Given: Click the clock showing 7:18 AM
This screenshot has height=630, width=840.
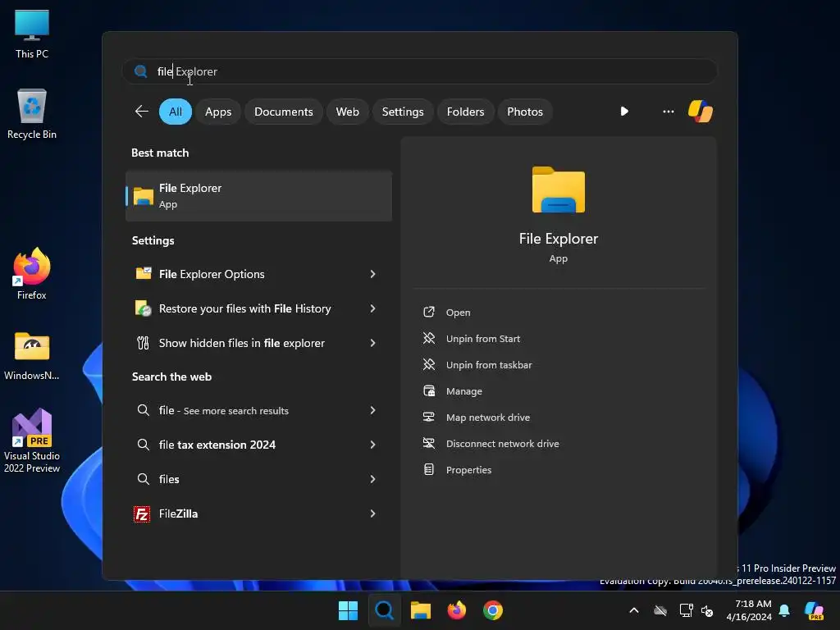Looking at the screenshot, I should [749, 610].
